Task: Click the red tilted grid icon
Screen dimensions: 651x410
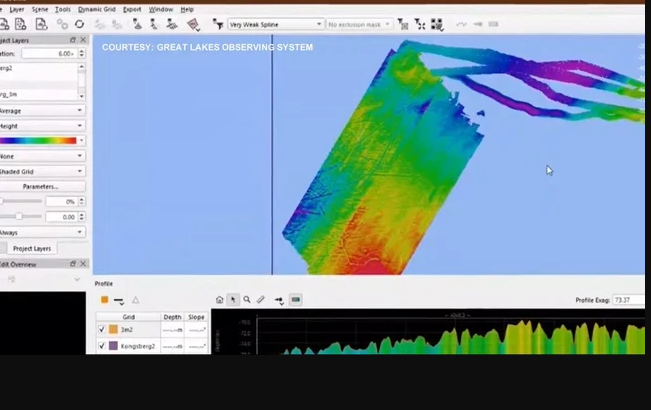Action: (193, 25)
